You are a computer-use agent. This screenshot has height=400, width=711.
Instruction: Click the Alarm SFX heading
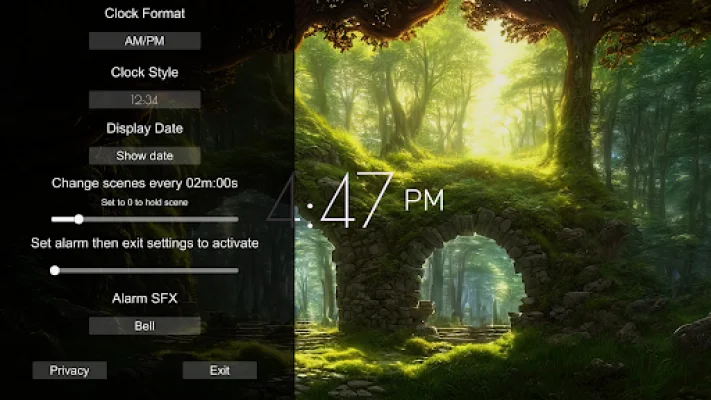point(145,298)
